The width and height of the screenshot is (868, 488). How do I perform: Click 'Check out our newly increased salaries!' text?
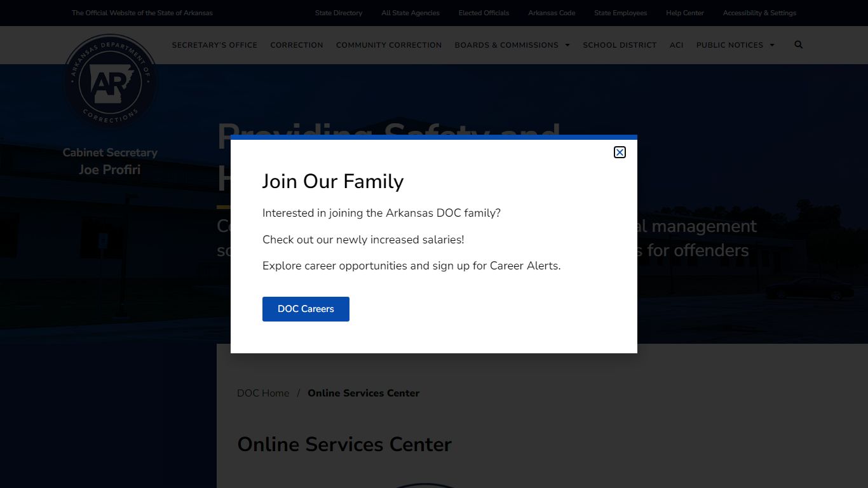pyautogui.click(x=363, y=240)
